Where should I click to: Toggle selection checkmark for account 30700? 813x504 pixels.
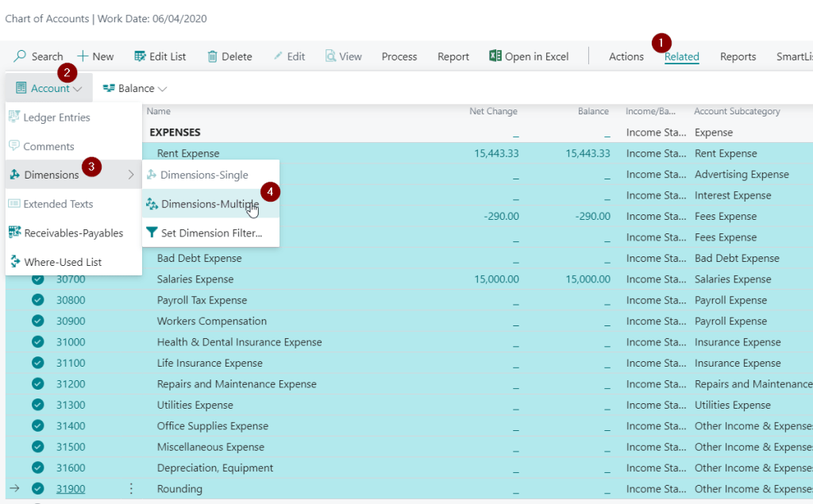pyautogui.click(x=37, y=279)
